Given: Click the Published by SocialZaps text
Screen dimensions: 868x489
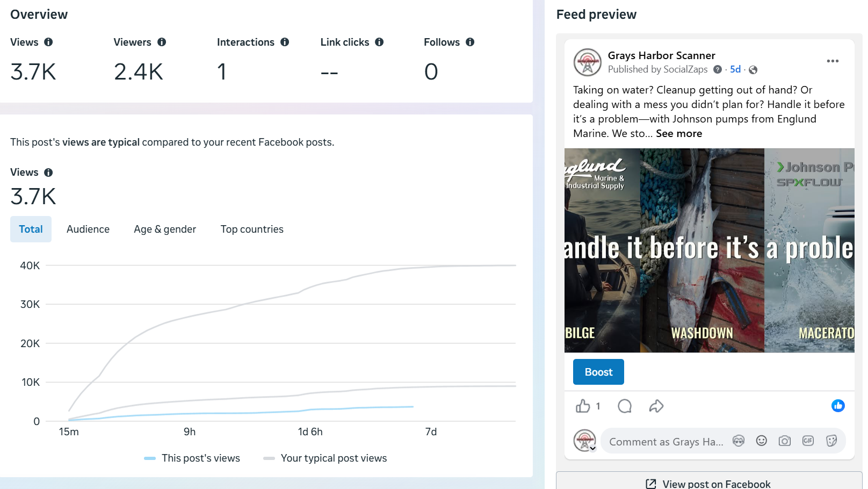Looking at the screenshot, I should pyautogui.click(x=658, y=69).
